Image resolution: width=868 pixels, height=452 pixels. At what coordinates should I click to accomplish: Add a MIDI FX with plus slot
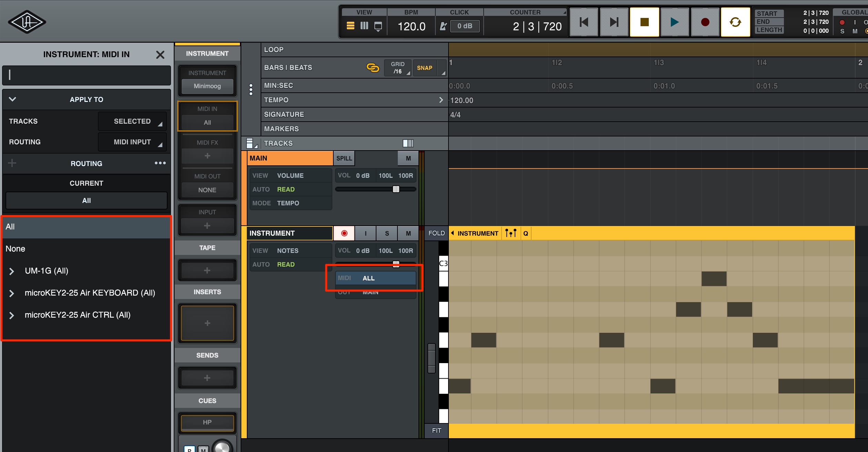click(x=207, y=156)
